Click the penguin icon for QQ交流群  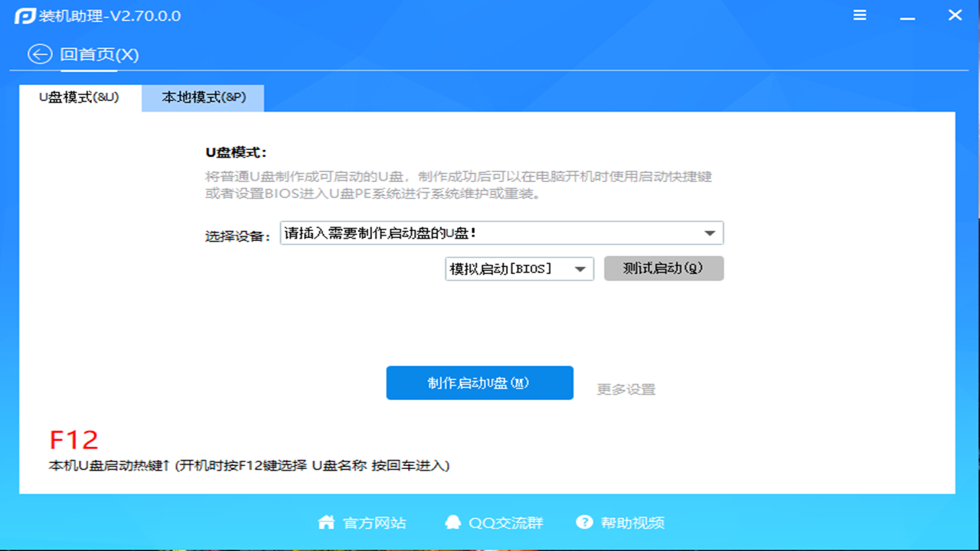pos(451,522)
